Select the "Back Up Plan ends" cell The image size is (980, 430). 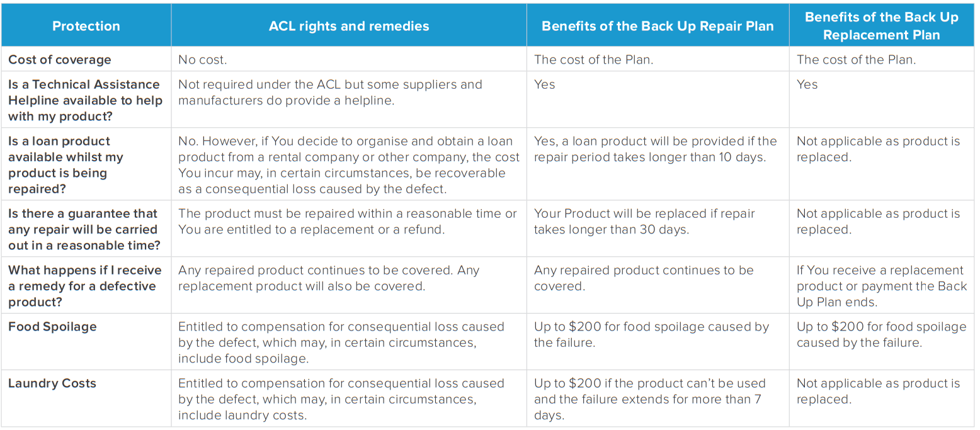881,286
